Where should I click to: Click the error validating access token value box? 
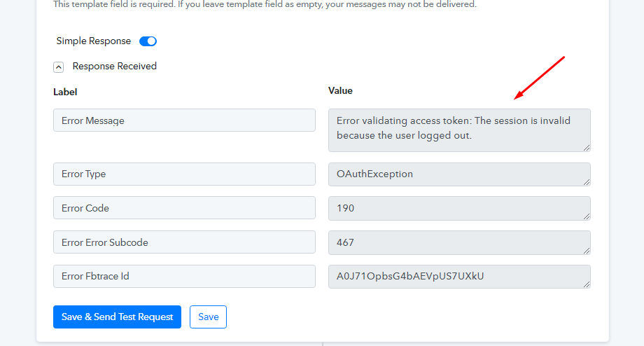pyautogui.click(x=459, y=130)
